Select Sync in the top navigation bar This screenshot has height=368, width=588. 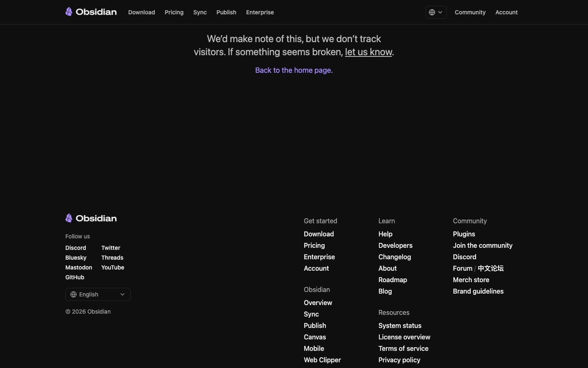click(200, 12)
